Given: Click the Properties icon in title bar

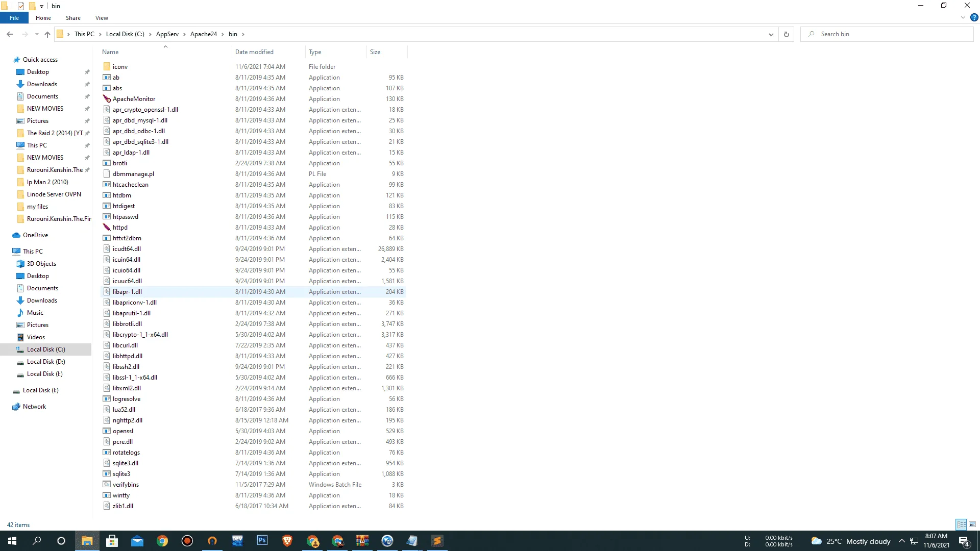Looking at the screenshot, I should coord(21,6).
